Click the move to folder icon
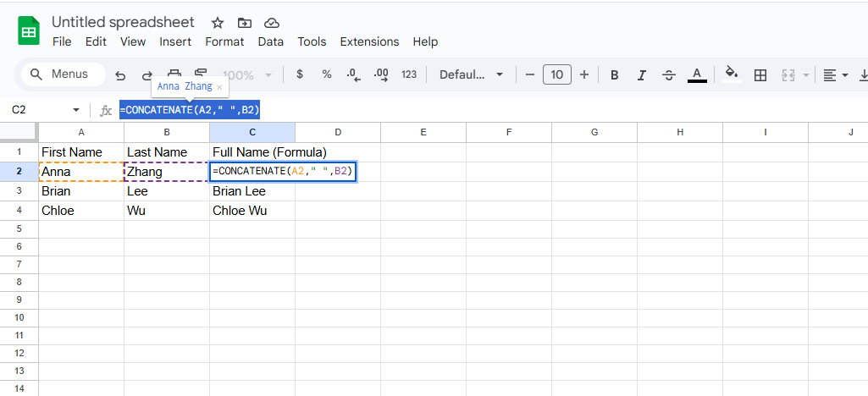The width and height of the screenshot is (868, 396). click(245, 23)
